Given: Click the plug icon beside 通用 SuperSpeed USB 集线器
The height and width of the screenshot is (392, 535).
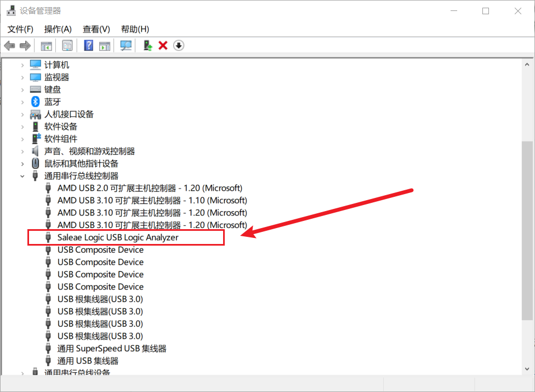Looking at the screenshot, I should 48,348.
